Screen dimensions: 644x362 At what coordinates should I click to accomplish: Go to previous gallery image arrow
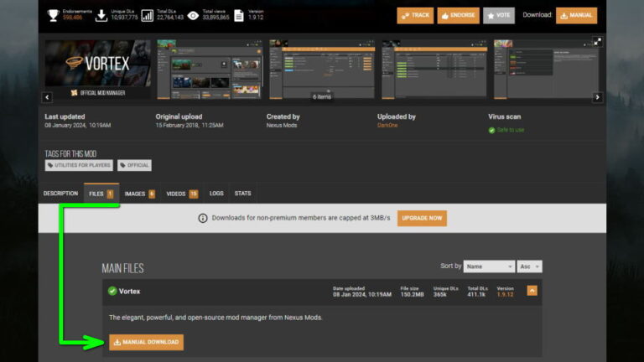48,97
